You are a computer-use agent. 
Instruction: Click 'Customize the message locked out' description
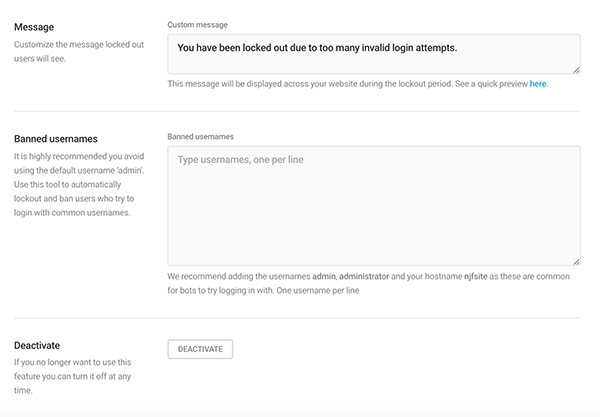pyautogui.click(x=79, y=51)
